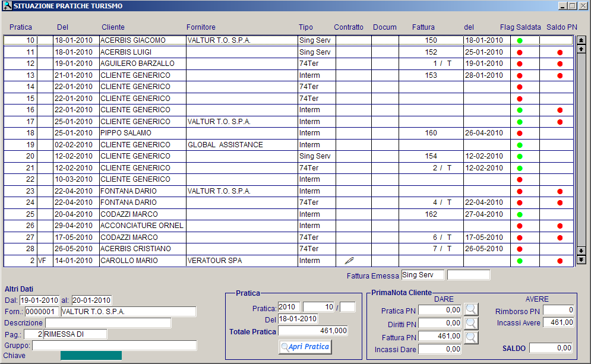Click the teal Chiave color box
This screenshot has width=591, height=364.
[91, 355]
